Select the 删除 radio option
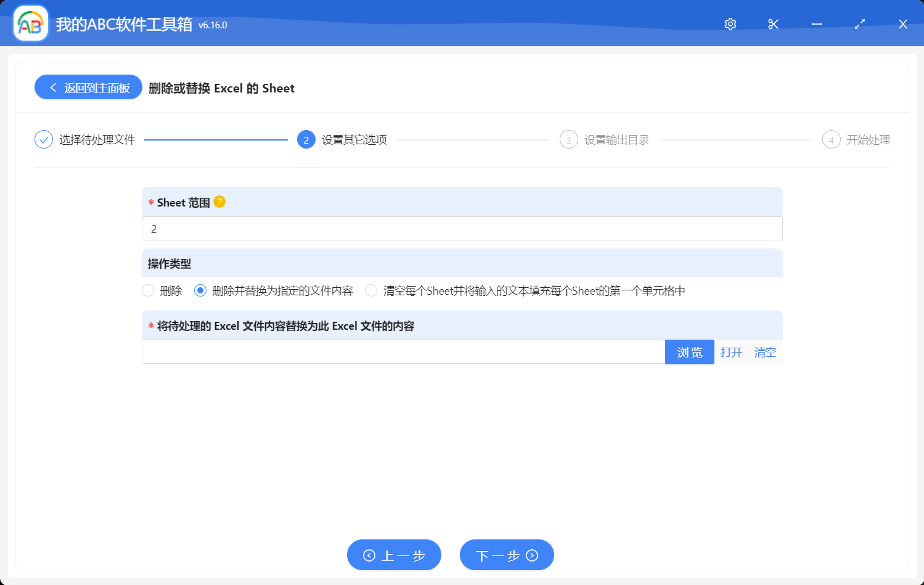The height and width of the screenshot is (585, 924). coord(148,290)
